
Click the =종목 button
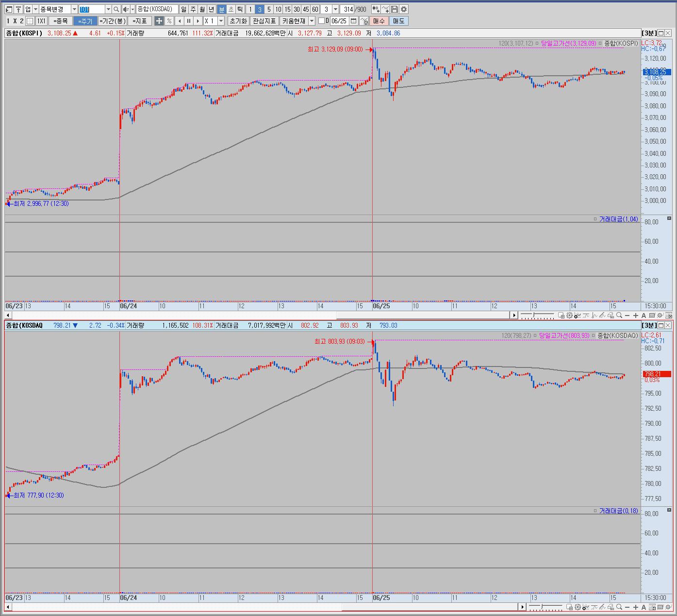60,21
